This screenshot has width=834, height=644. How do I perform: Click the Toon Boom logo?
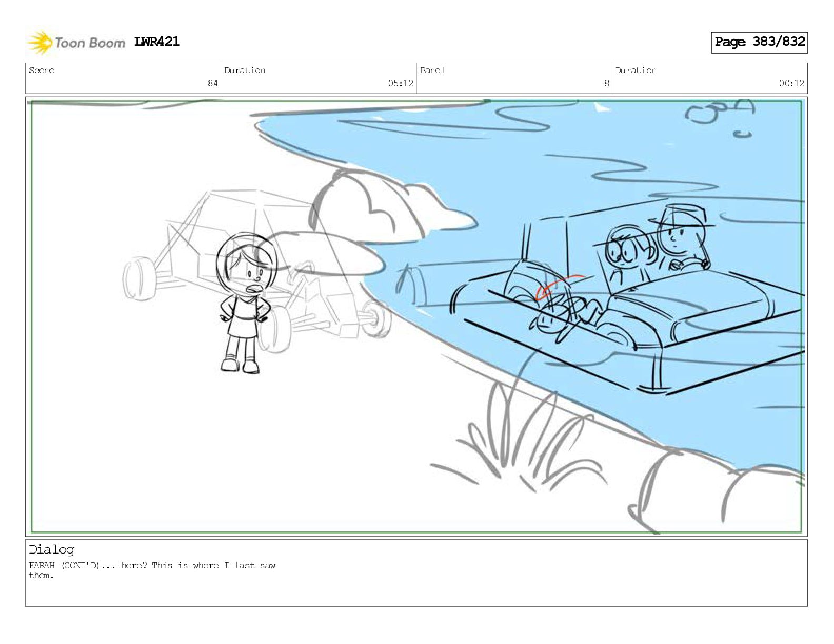76,43
